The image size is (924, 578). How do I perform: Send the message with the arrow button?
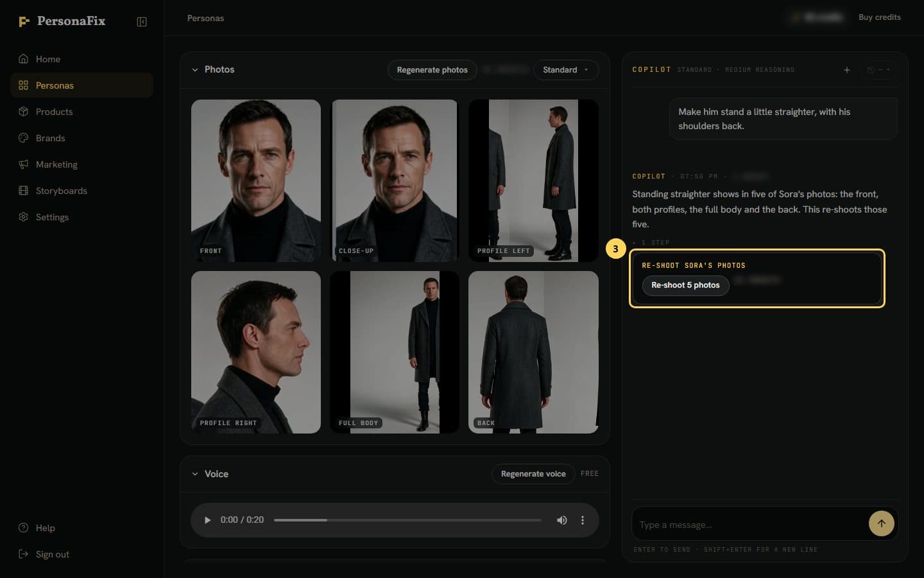(x=882, y=523)
